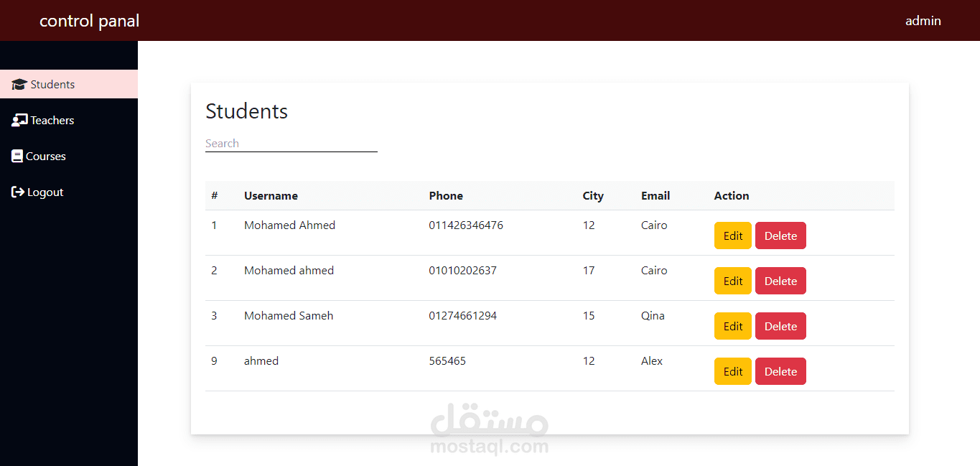The width and height of the screenshot is (980, 466).
Task: Edit the student named ahmed
Action: pos(733,371)
